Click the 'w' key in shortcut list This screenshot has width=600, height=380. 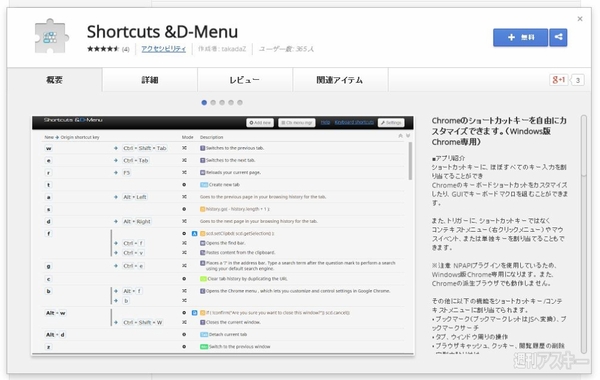[x=49, y=148]
